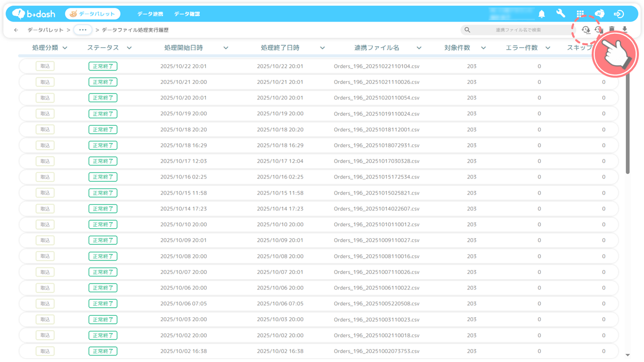Viewport: 644px width, 362px height.
Task: Expand the breadcrumb ellipsis button
Action: pyautogui.click(x=83, y=30)
